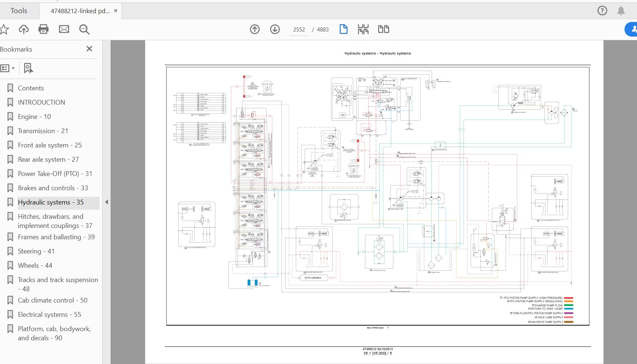Upload the file with the cloud icon
The width and height of the screenshot is (637, 364).
click(x=24, y=29)
